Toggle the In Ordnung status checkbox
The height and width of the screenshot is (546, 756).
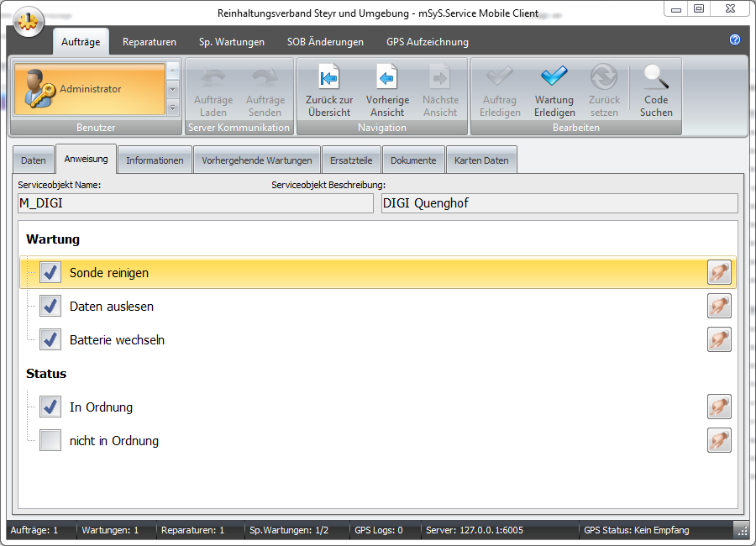(50, 407)
